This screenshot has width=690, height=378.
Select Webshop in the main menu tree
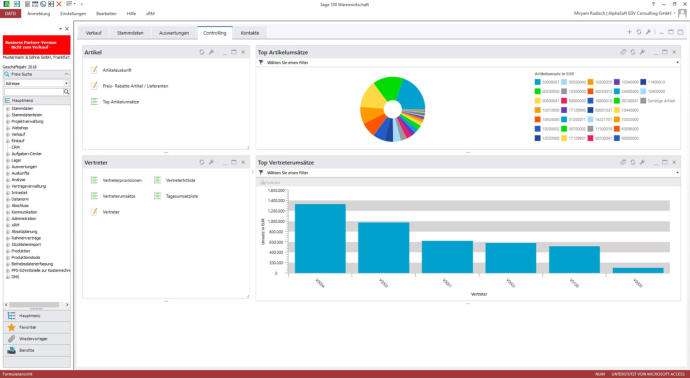coord(20,128)
